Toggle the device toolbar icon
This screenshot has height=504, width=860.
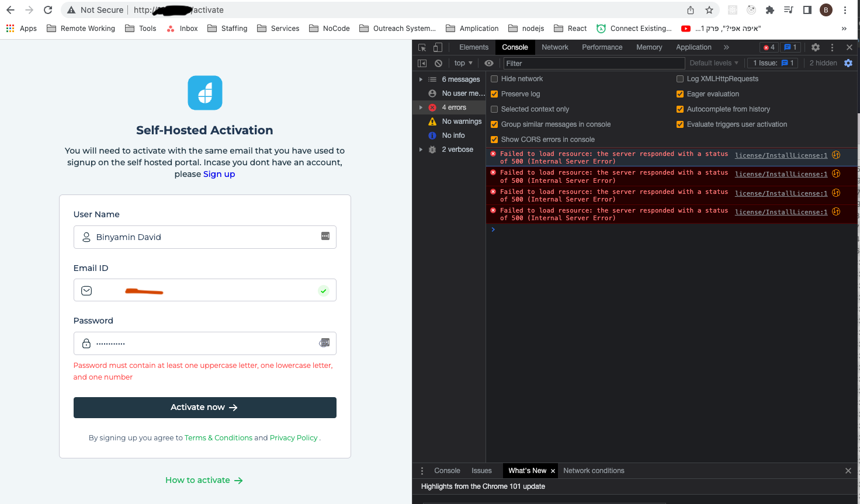(x=438, y=47)
